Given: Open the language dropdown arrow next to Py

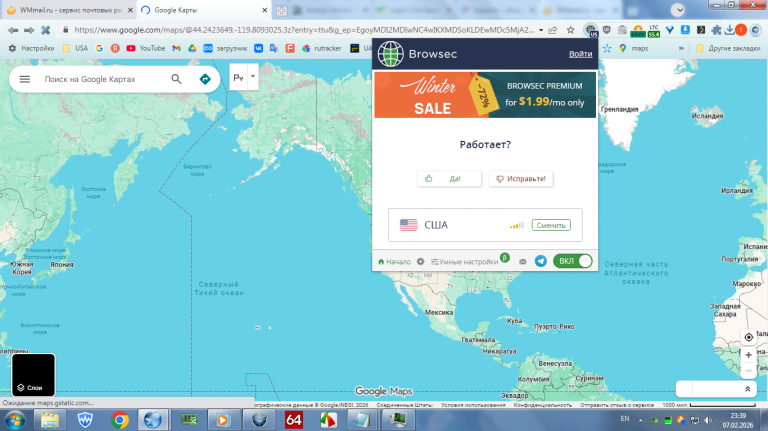Looking at the screenshot, I should [253, 77].
